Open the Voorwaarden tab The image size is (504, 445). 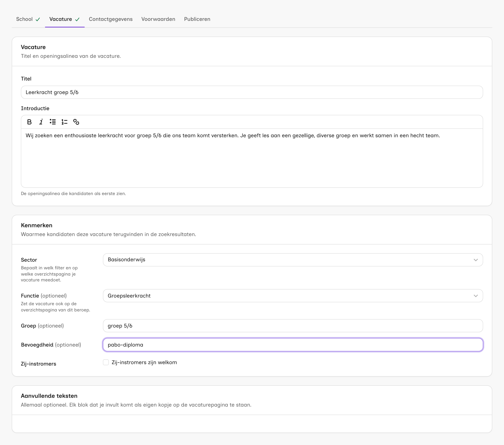(x=158, y=19)
